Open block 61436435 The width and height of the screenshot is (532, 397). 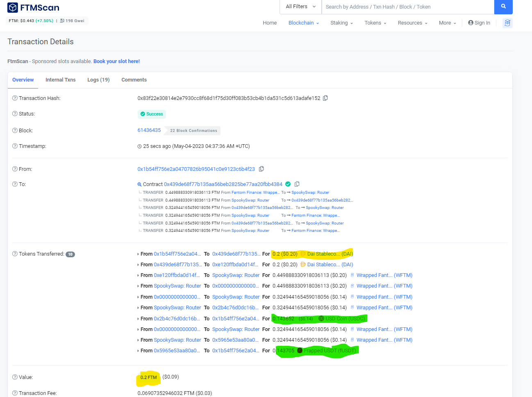[x=149, y=130]
